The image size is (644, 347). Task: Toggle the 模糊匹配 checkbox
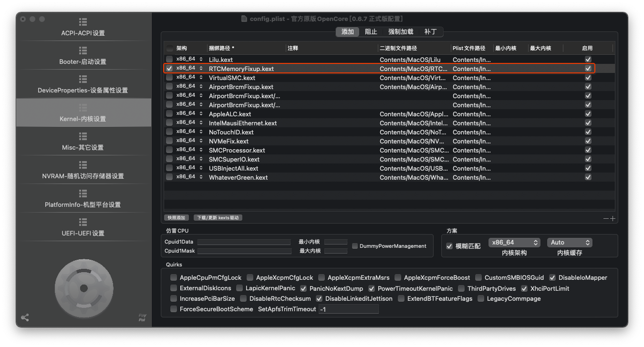(449, 246)
